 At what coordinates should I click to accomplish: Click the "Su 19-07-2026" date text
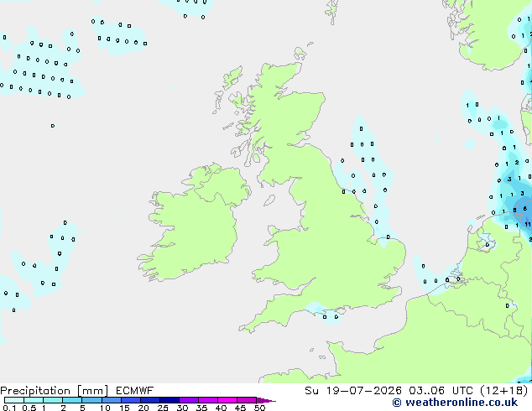(x=353, y=391)
